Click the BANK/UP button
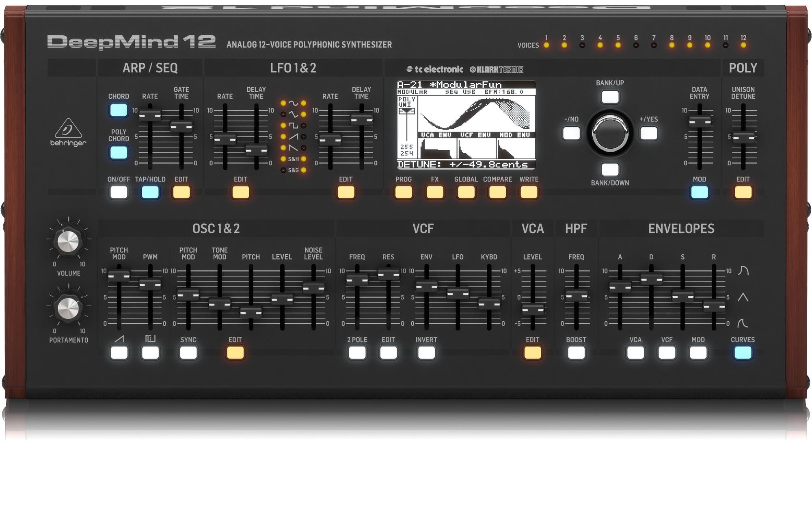 [610, 97]
